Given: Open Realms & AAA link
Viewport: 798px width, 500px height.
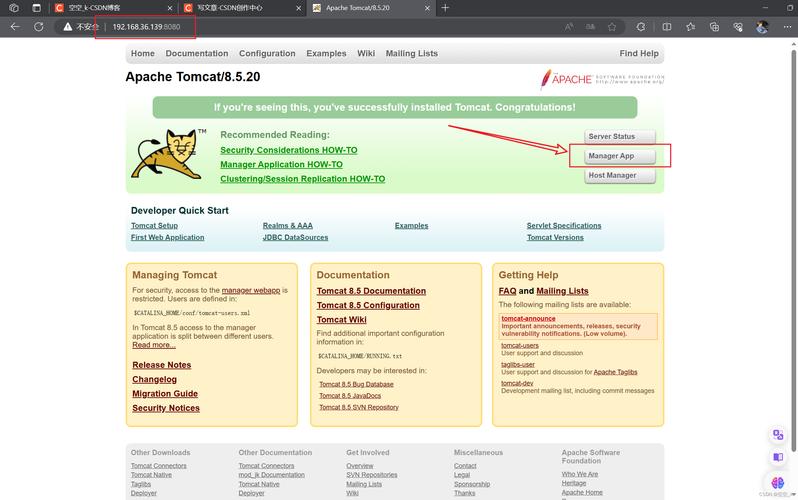Looking at the screenshot, I should [x=288, y=226].
